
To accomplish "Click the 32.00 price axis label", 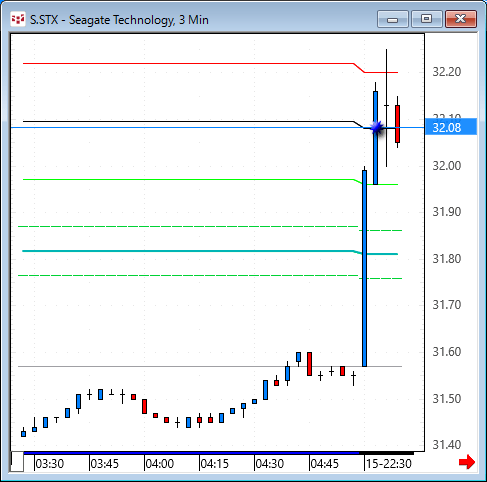I will (x=447, y=166).
